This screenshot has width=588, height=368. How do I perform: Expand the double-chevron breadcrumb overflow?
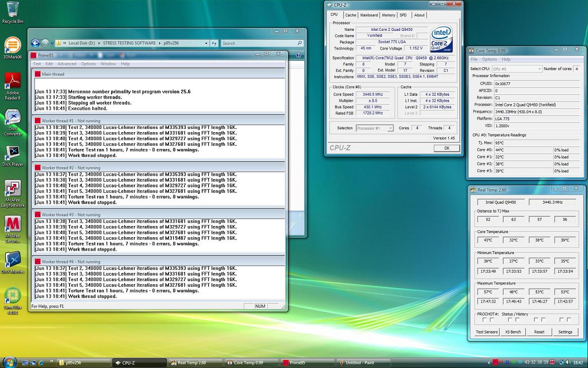(x=65, y=43)
